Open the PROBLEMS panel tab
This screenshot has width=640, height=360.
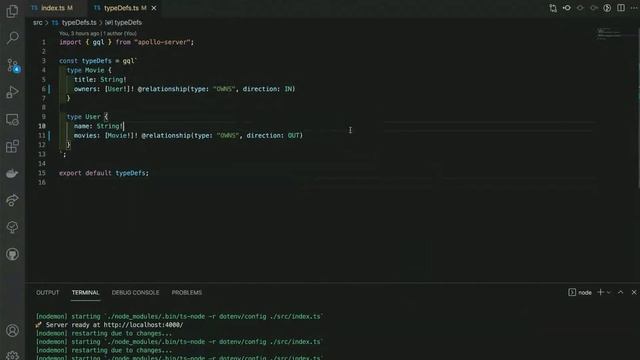pos(187,293)
